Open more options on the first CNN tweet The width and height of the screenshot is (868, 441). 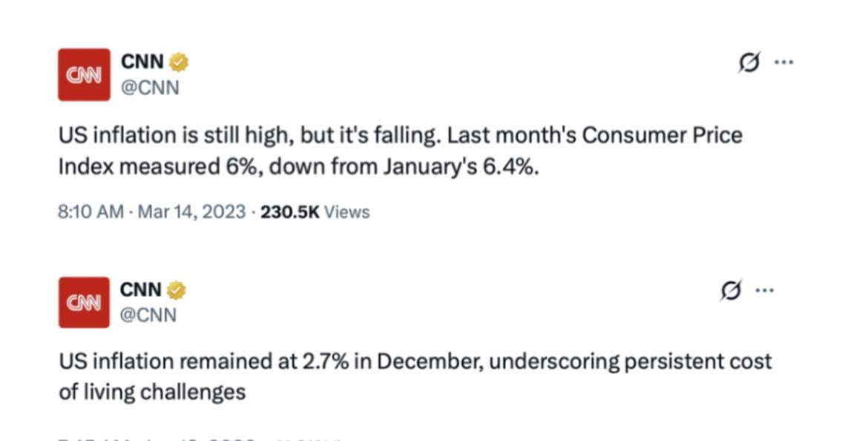tap(783, 63)
